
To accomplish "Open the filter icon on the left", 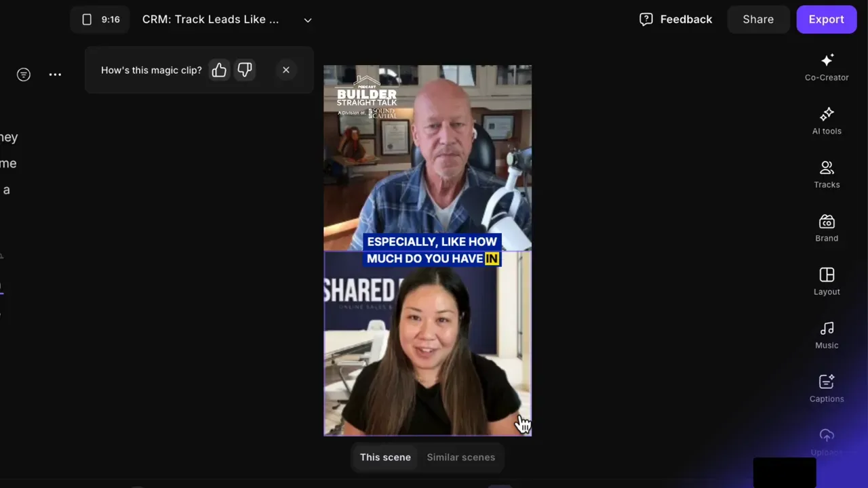I will click(24, 75).
